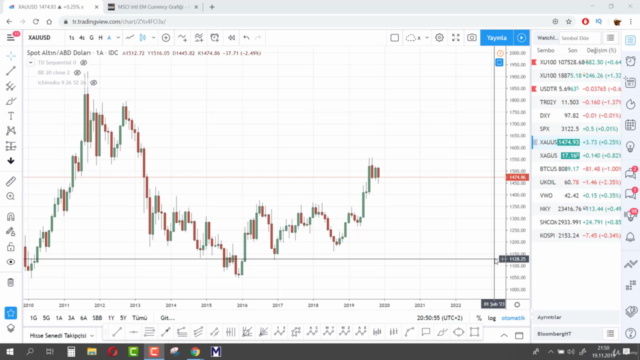Viewport: 640px width, 360px height.
Task: Toggle percent scale
Action: tap(479, 318)
